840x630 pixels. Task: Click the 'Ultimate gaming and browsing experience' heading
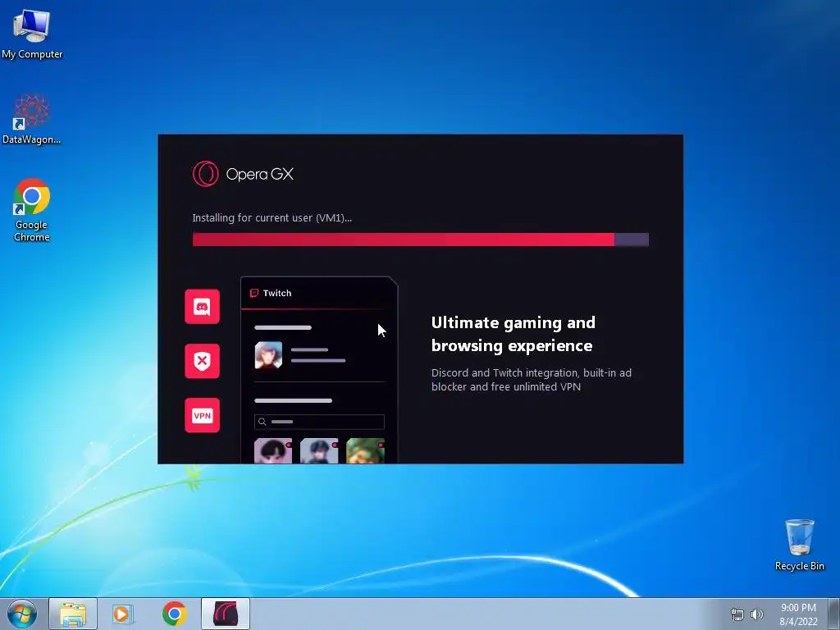pyautogui.click(x=514, y=335)
